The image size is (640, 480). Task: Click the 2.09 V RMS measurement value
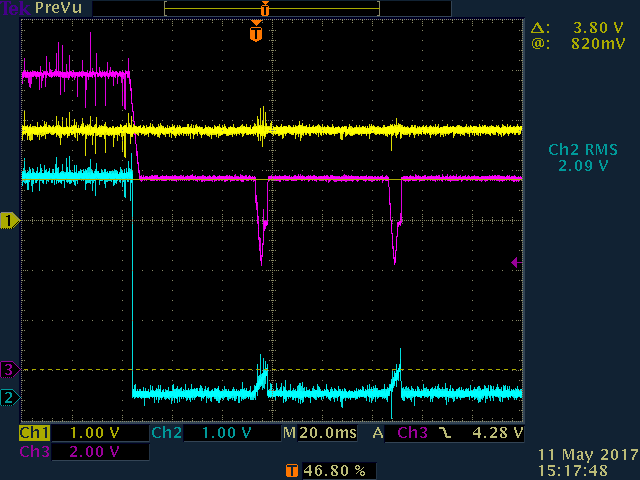[x=583, y=166]
